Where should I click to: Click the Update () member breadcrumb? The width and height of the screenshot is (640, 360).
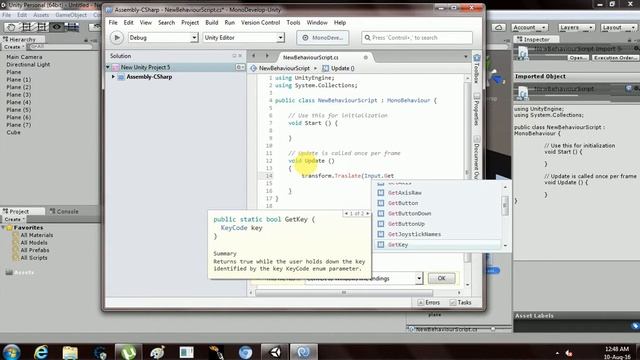338,68
